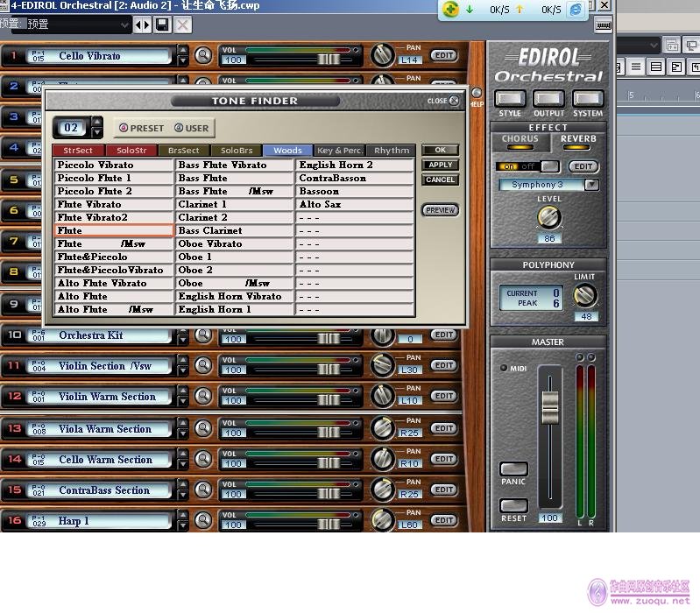Click EDIT button for Harp 1 part

(444, 520)
